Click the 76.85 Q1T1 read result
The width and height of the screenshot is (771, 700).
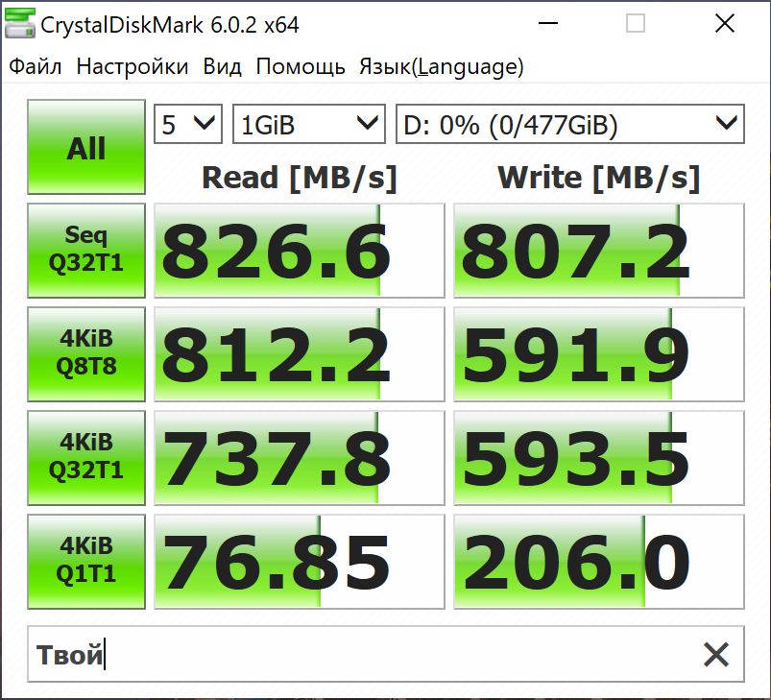pos(300,562)
